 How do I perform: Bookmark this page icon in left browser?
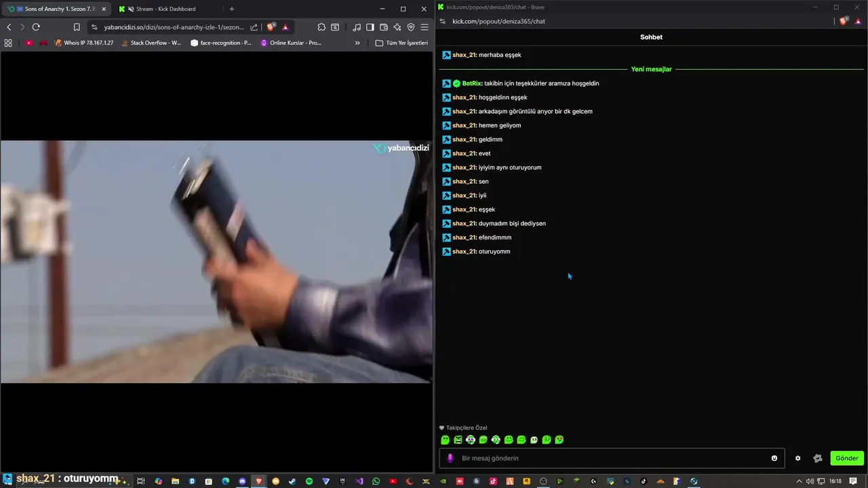[77, 27]
